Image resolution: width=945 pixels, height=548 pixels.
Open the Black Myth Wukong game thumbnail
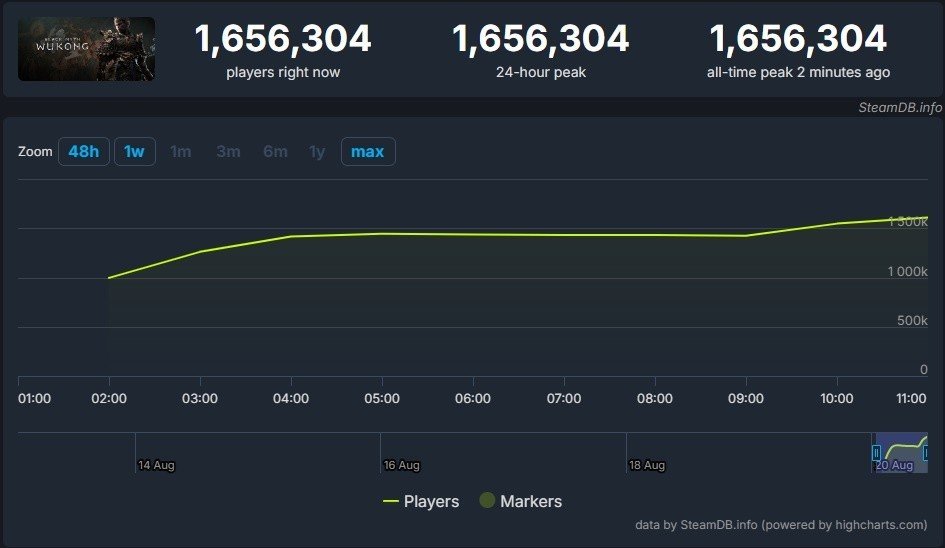(86, 49)
